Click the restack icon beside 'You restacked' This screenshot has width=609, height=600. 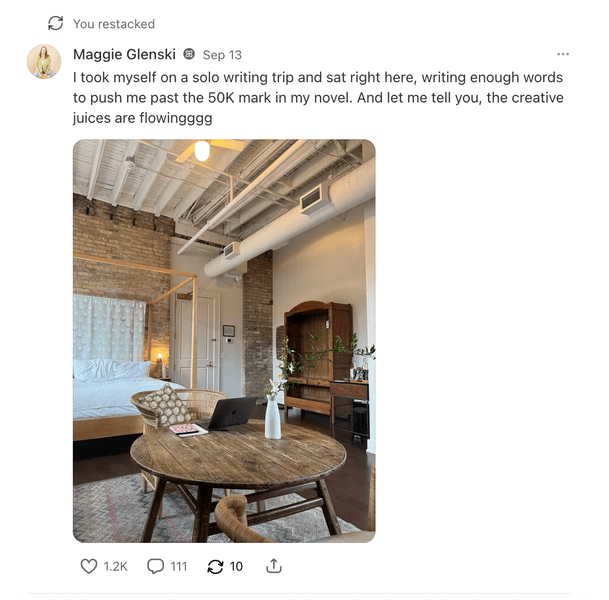(56, 23)
